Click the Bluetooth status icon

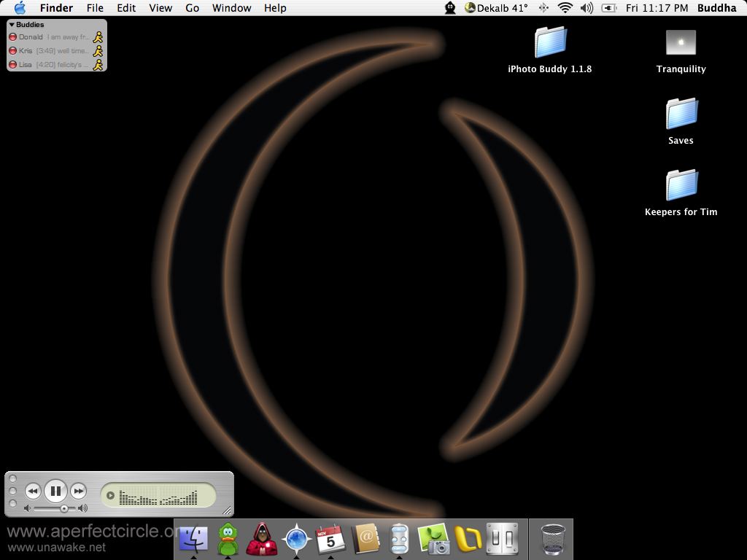[543, 8]
